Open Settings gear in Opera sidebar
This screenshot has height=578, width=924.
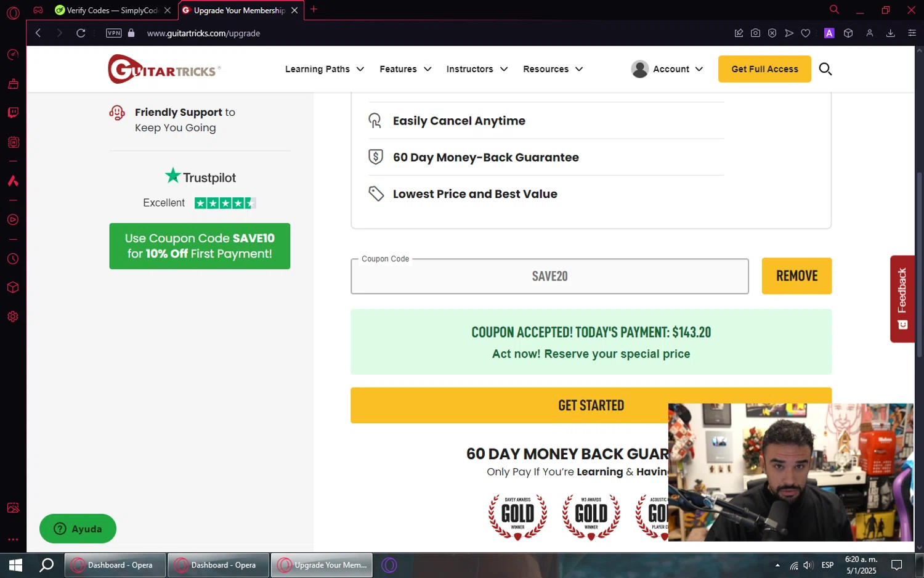tap(13, 317)
